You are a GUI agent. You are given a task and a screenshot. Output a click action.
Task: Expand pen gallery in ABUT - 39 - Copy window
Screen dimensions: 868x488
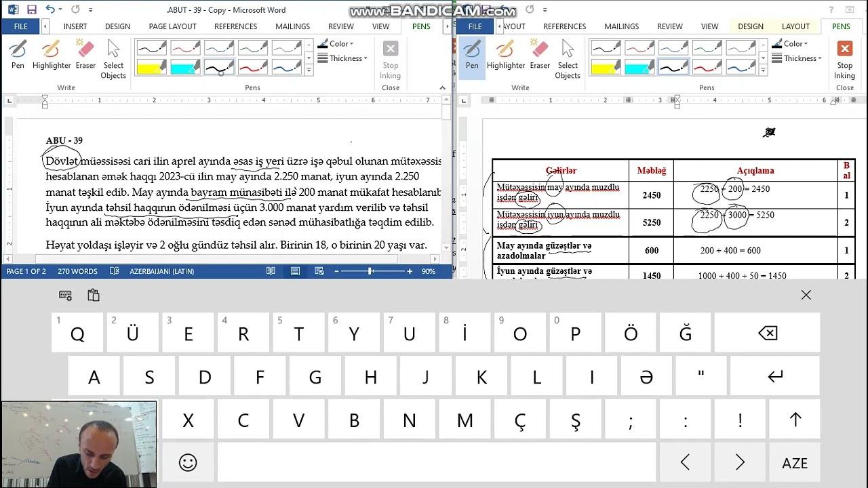[x=309, y=70]
